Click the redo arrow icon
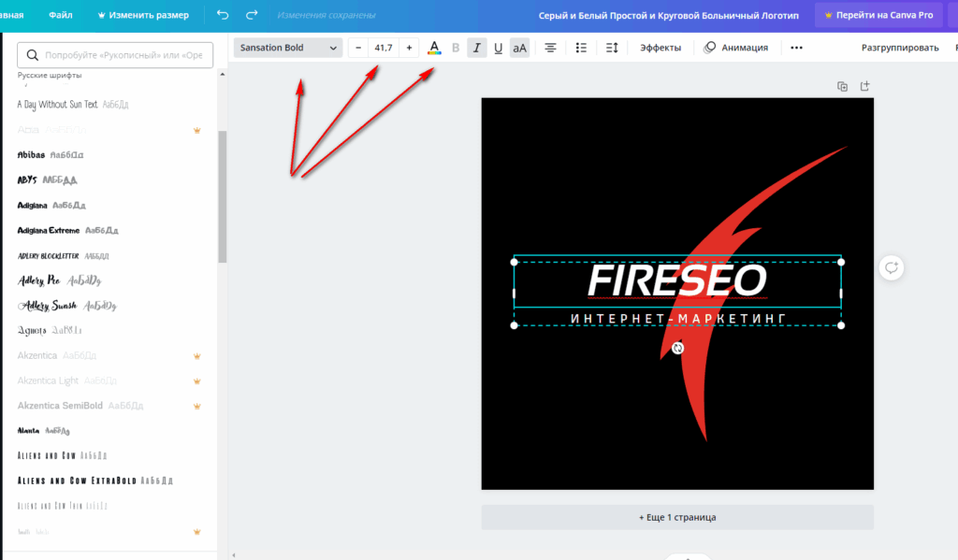 coord(252,15)
